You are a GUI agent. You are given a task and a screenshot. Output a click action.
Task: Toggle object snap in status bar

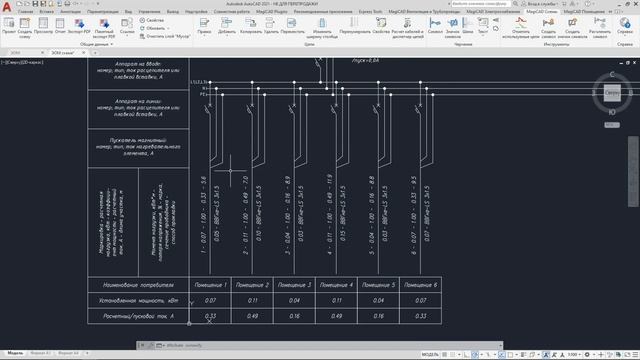coord(510,355)
